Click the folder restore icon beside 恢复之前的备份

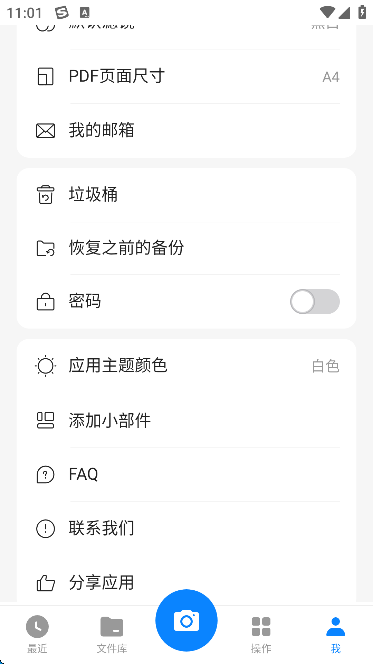pos(45,248)
